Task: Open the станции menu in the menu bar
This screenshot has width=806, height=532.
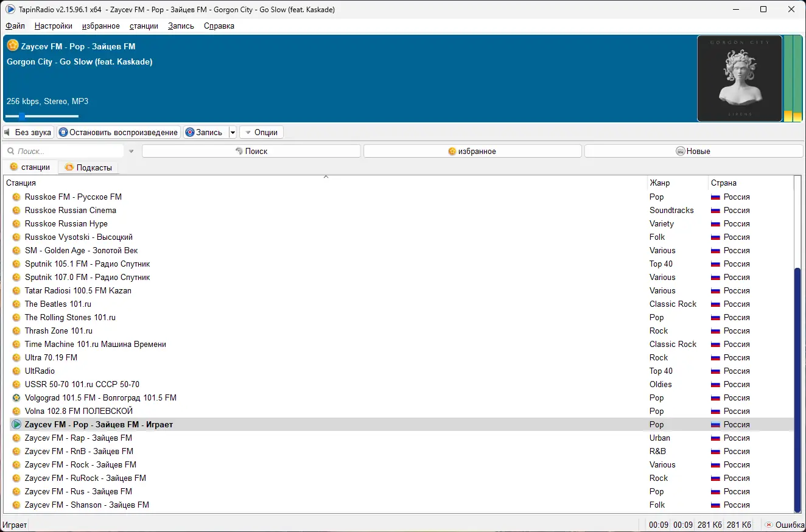Action: point(144,26)
